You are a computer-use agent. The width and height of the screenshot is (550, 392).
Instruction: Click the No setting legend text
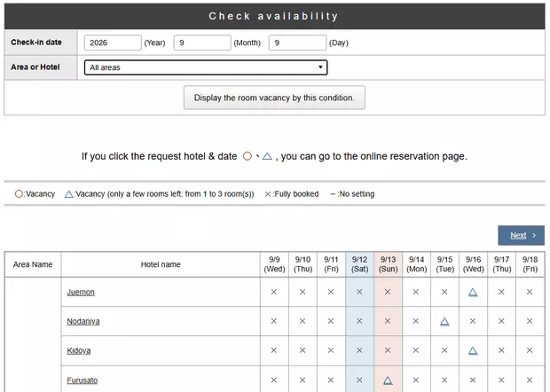[x=357, y=194]
